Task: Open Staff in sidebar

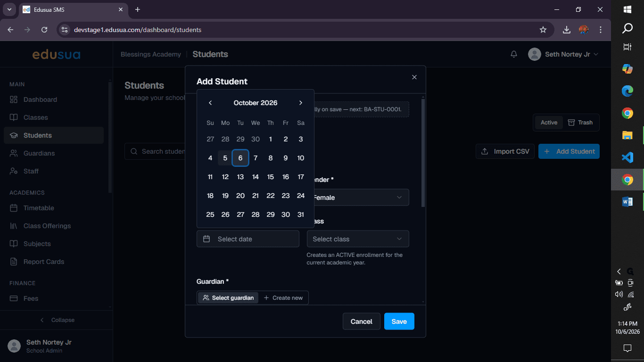Action: (x=54, y=171)
